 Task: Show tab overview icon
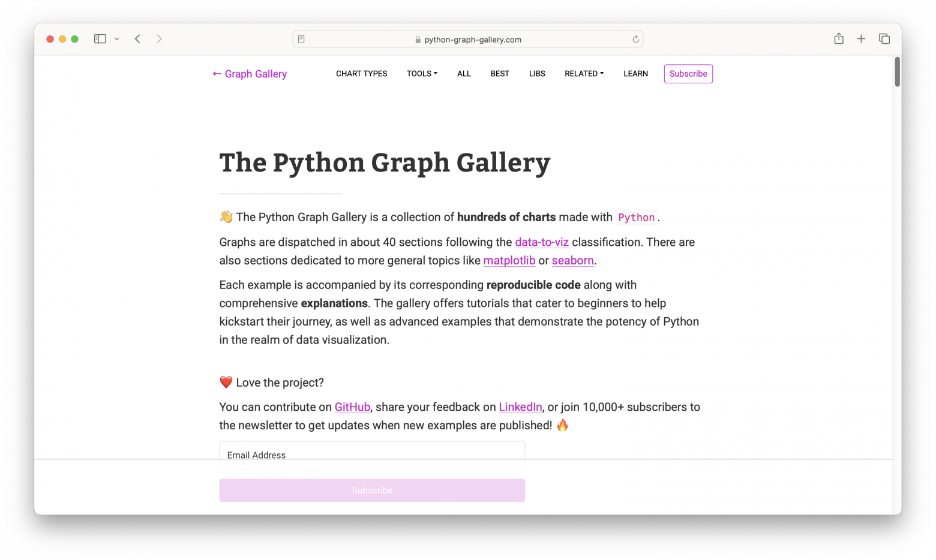(884, 39)
